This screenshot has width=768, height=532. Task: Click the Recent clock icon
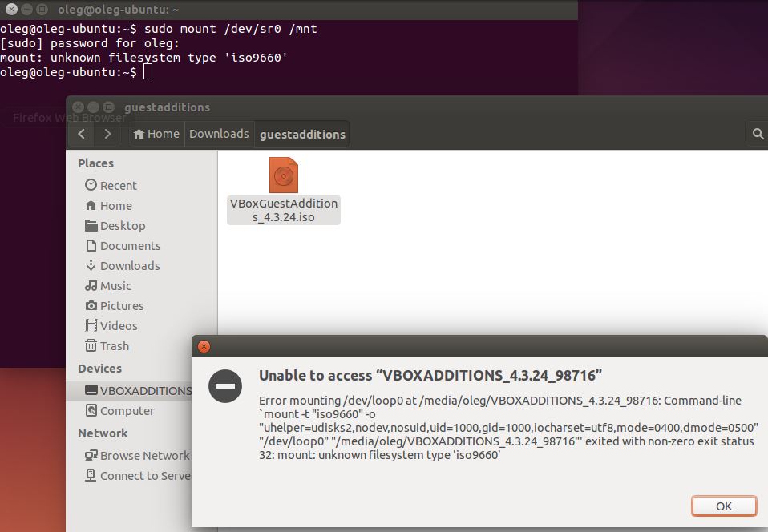tap(91, 185)
